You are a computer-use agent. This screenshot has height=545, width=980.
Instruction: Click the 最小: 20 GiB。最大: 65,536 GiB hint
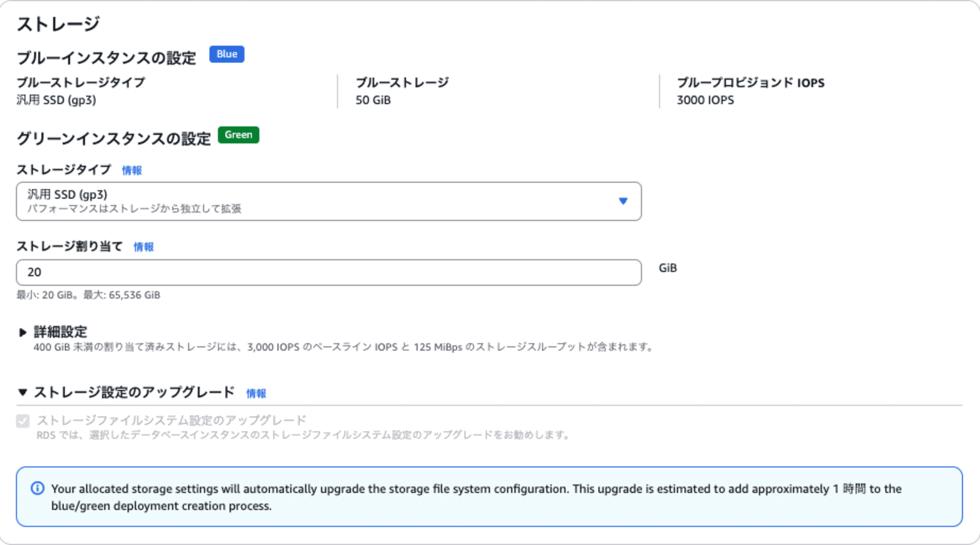88,295
